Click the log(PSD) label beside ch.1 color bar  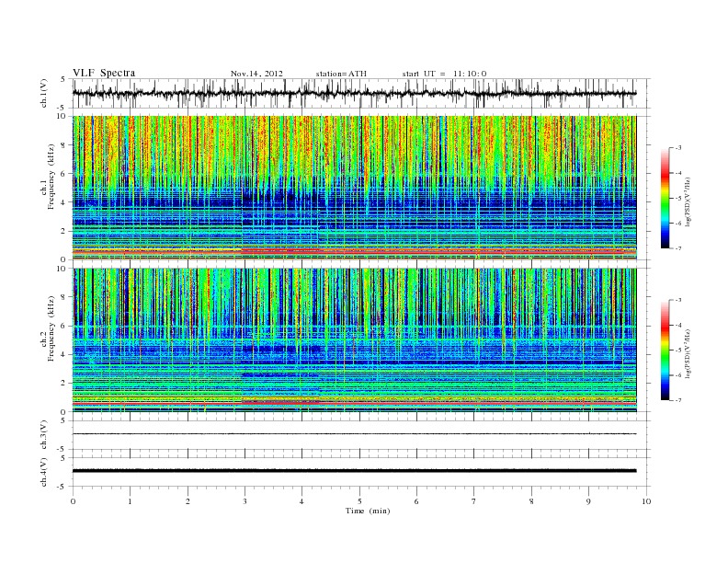688,201
